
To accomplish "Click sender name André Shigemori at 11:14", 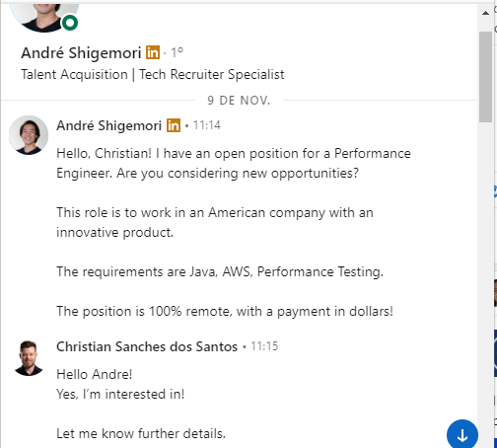I will tap(109, 125).
